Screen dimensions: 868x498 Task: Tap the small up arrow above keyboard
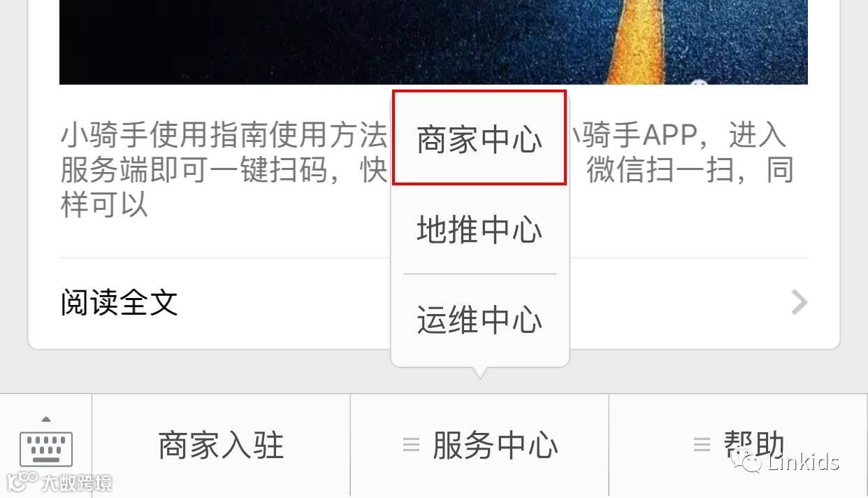click(46, 419)
